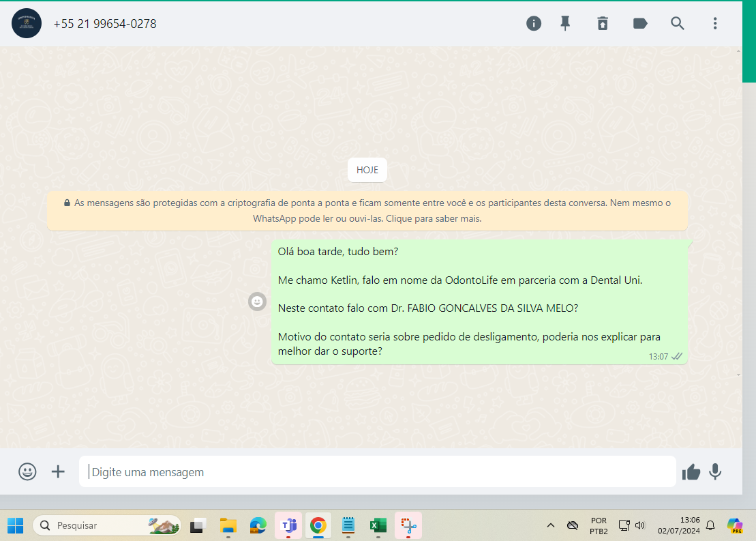Image resolution: width=756 pixels, height=541 pixels.
Task: Click the message time 13:07
Action: coord(658,357)
